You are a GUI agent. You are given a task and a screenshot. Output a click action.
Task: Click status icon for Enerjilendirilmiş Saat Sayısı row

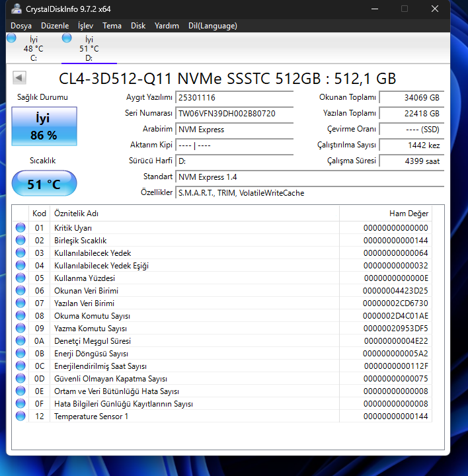(20, 366)
